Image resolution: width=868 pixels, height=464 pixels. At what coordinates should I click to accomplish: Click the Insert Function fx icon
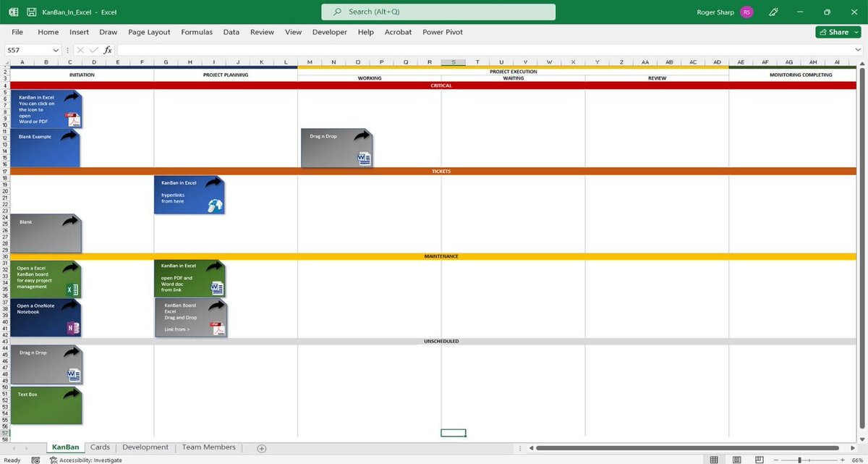pyautogui.click(x=108, y=50)
